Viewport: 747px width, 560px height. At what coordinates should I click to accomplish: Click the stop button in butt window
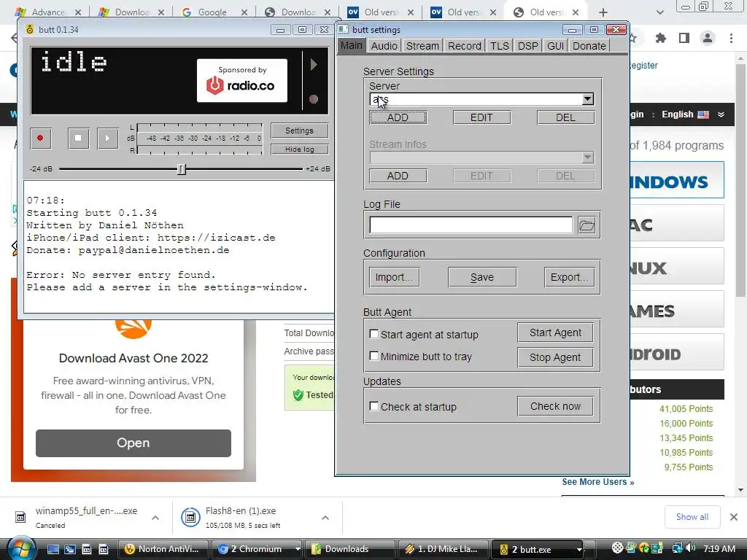tap(78, 138)
